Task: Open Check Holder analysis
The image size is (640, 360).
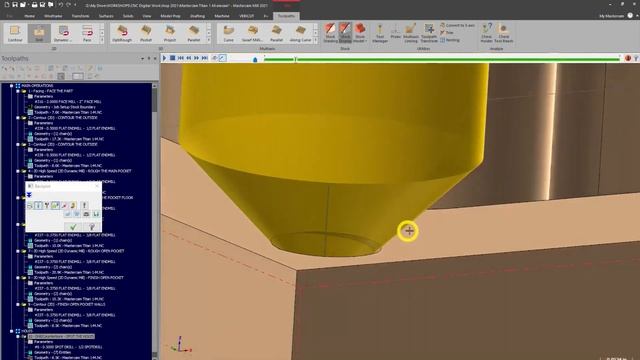Action: tap(487, 33)
